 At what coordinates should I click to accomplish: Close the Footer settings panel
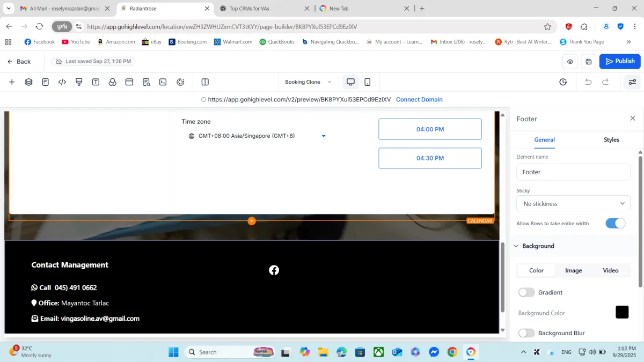click(x=633, y=119)
